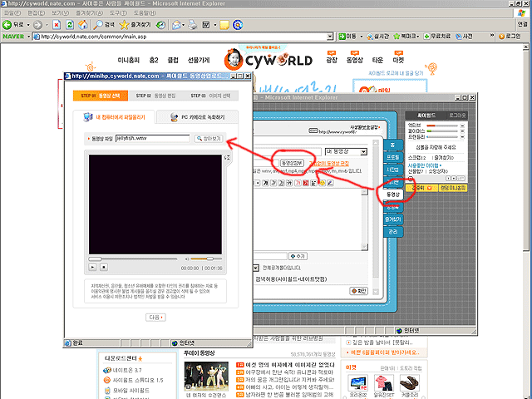The height and width of the screenshot is (399, 532).
Task: Open the Favorites menu in IE
Action: click(x=89, y=13)
